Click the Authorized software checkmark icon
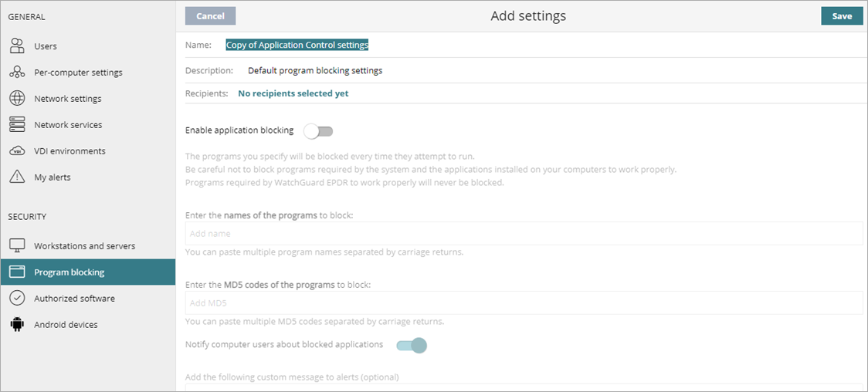 click(x=18, y=298)
